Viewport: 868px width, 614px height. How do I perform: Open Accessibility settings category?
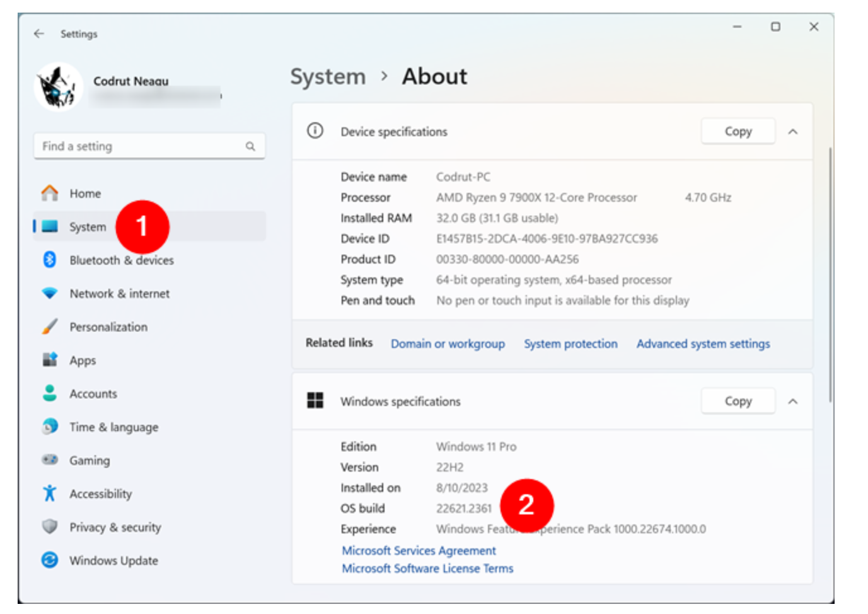149,494
